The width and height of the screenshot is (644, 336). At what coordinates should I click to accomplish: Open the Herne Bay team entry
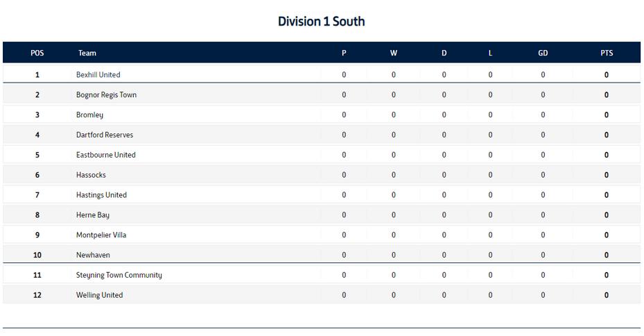(93, 215)
